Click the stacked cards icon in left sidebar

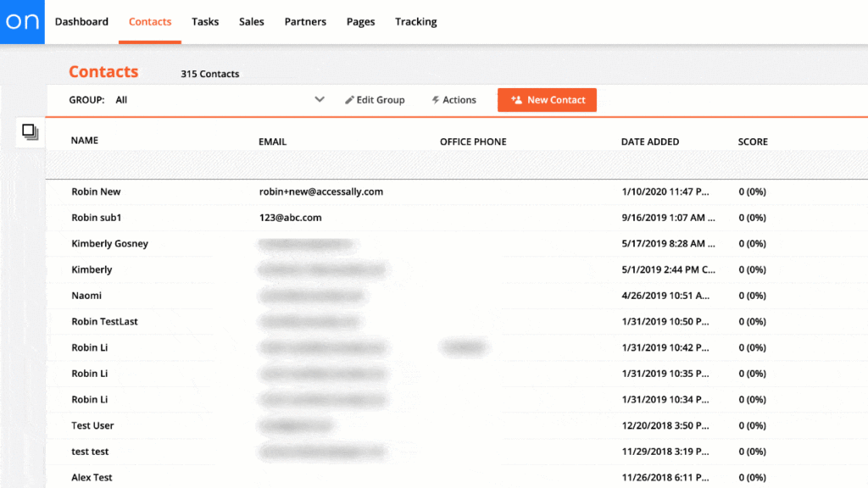pos(30,131)
